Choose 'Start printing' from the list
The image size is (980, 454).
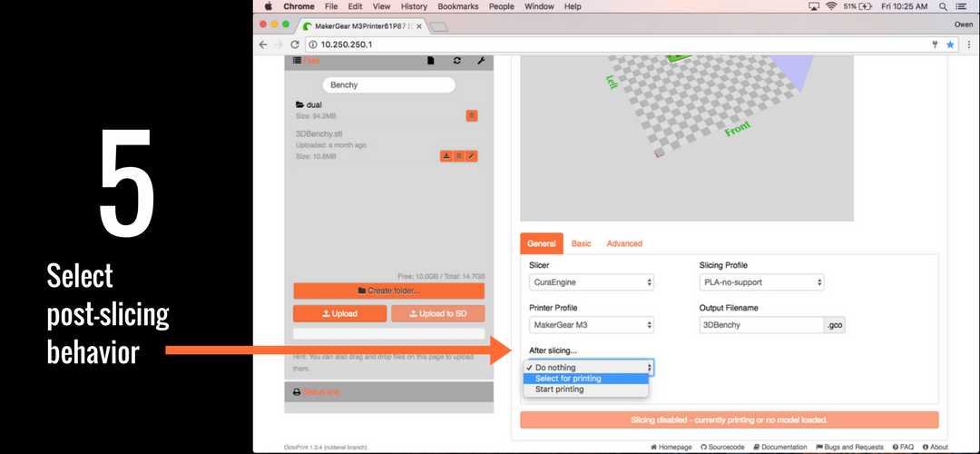coord(560,390)
